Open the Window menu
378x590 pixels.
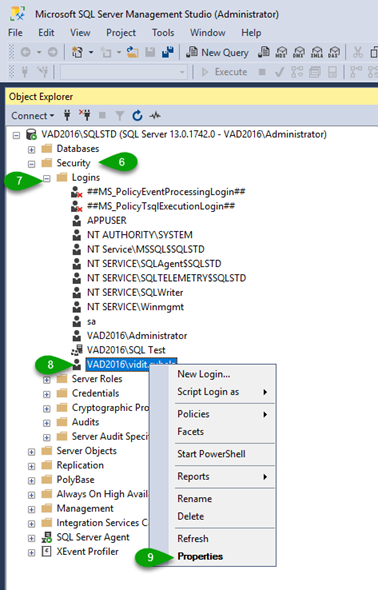tap(208, 33)
